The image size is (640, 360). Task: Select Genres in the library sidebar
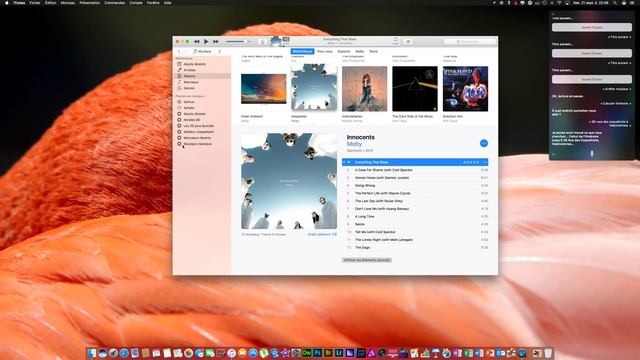[203, 88]
